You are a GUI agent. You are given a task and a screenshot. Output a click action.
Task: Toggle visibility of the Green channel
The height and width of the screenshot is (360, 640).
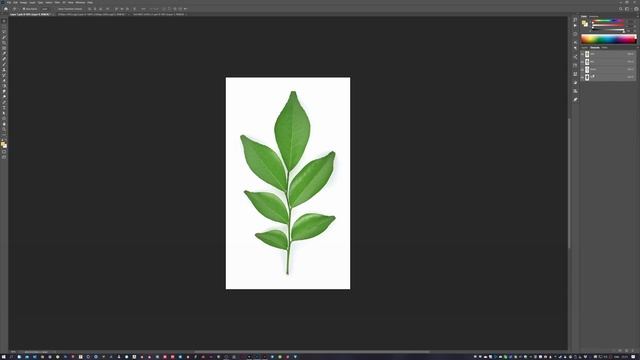[x=582, y=69]
